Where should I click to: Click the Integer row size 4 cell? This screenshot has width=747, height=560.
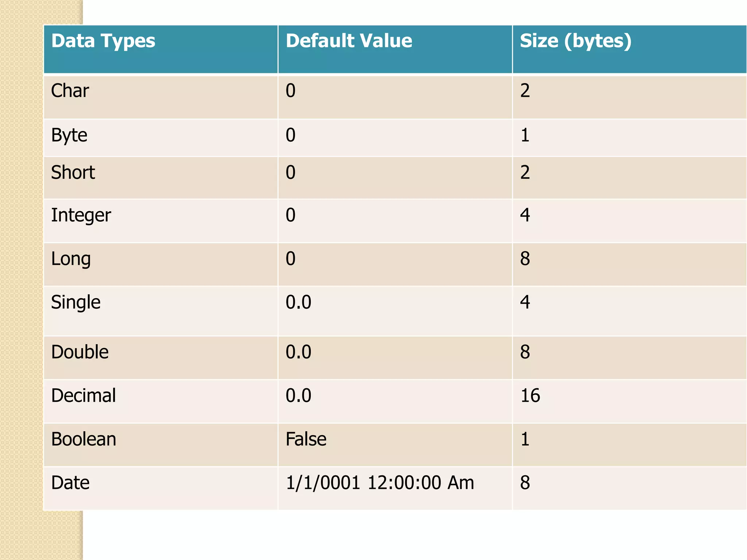(525, 215)
